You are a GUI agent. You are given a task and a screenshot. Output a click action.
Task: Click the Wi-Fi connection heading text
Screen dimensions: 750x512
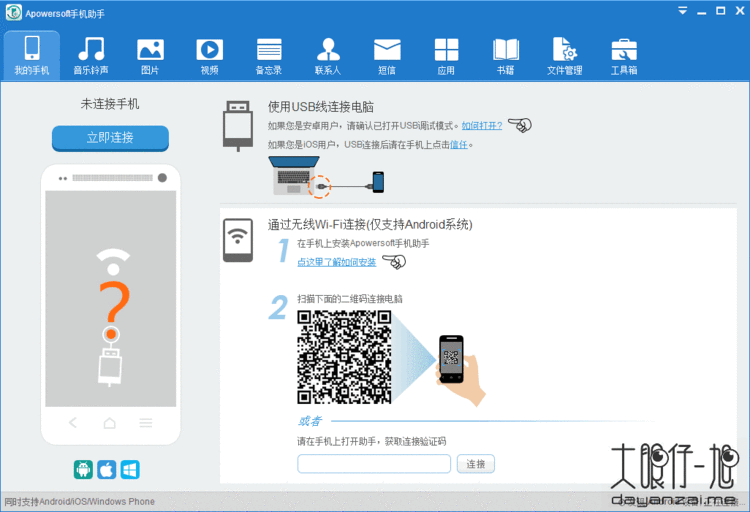pos(370,224)
